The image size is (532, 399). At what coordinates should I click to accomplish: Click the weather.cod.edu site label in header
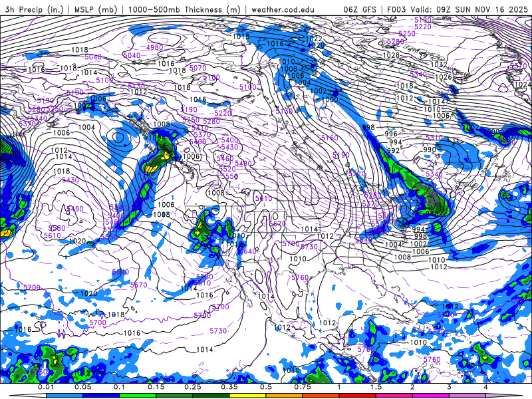(x=283, y=9)
